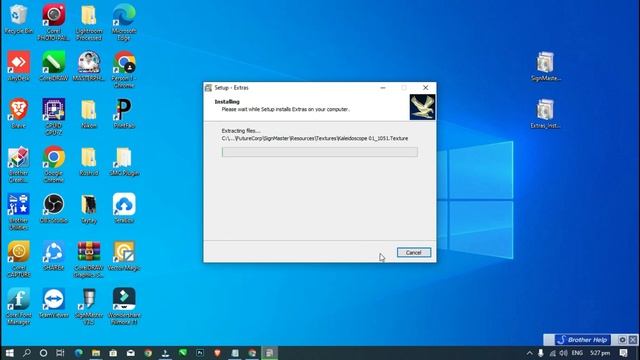Screen dimensions: 640x360
Task: Select the SignMaster installer file on desktop
Action: (545, 67)
